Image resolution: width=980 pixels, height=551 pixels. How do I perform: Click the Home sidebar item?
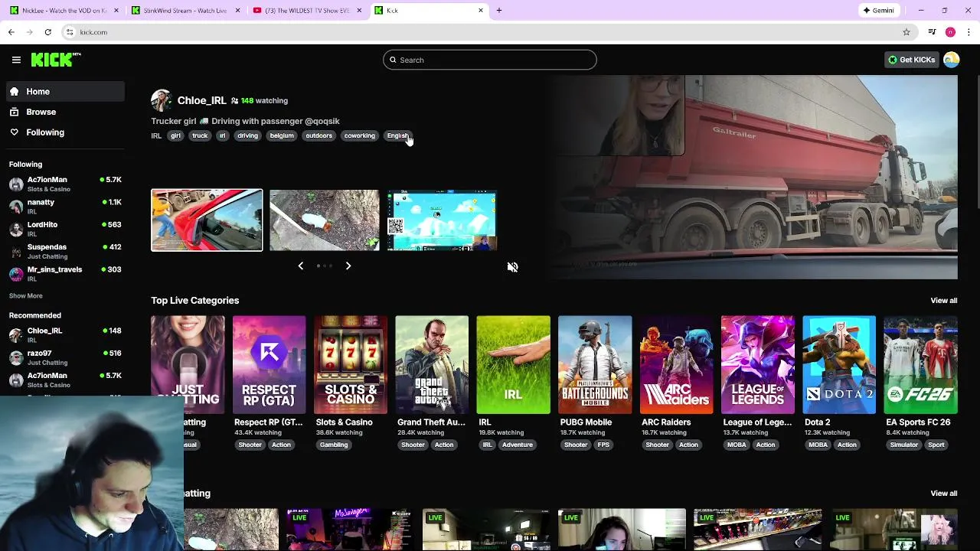64,91
